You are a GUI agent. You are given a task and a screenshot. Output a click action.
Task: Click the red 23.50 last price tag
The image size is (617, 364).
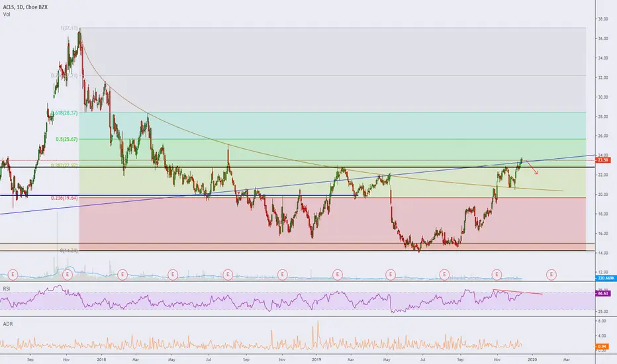pos(603,160)
